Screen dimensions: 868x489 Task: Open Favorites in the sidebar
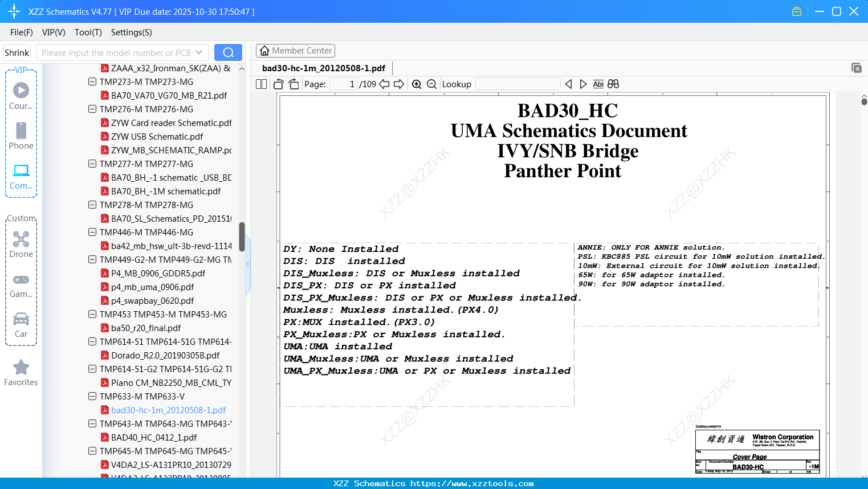click(21, 373)
